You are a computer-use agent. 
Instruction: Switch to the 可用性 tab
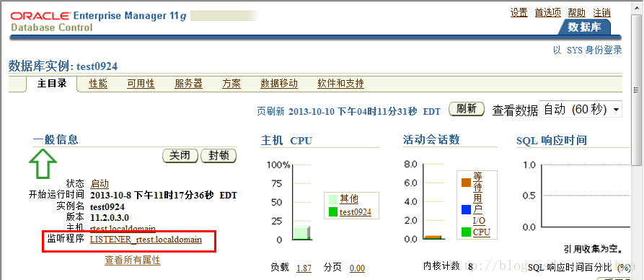141,84
